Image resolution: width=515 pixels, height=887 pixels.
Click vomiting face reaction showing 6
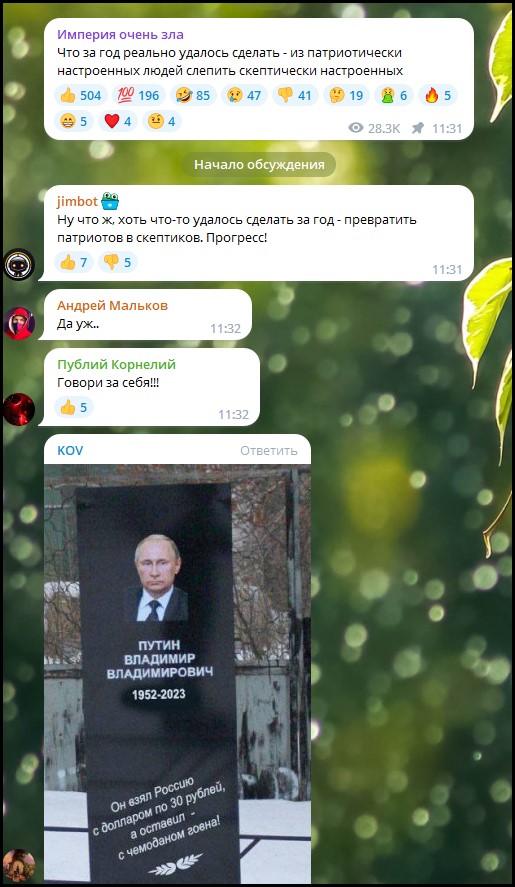[393, 95]
